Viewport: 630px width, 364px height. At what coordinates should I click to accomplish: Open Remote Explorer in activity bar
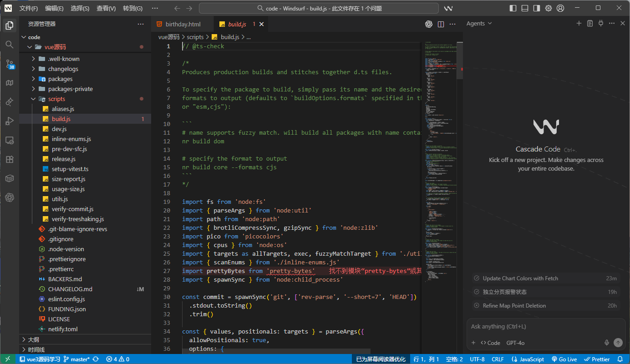10,140
